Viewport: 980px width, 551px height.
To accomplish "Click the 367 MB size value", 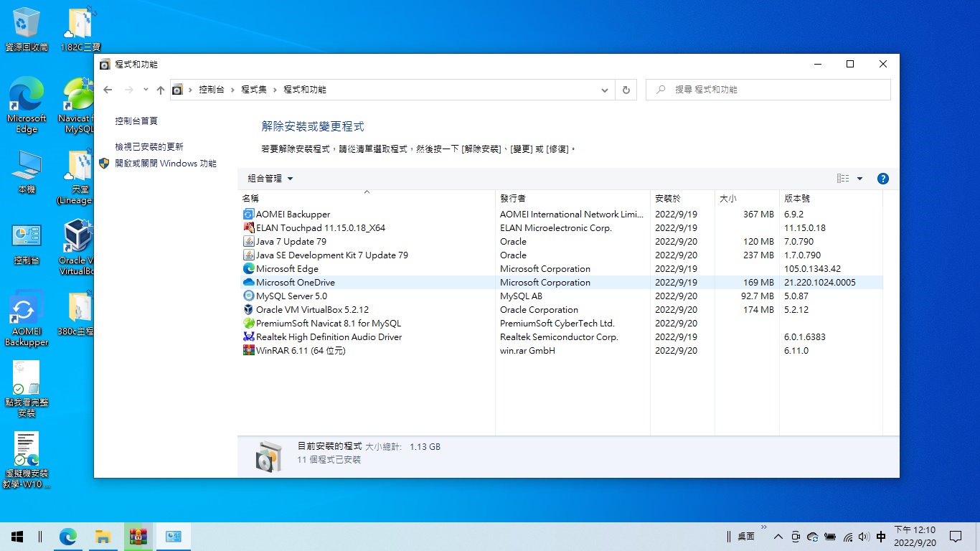I will click(758, 215).
